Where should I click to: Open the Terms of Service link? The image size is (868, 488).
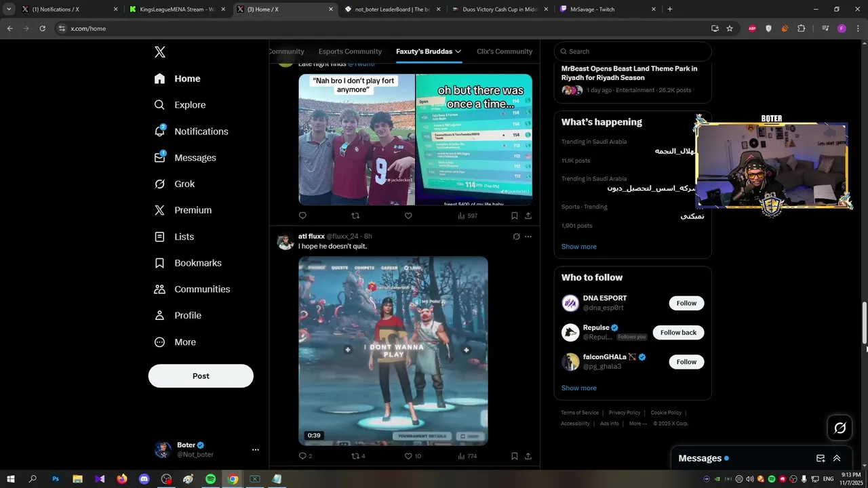coord(580,413)
